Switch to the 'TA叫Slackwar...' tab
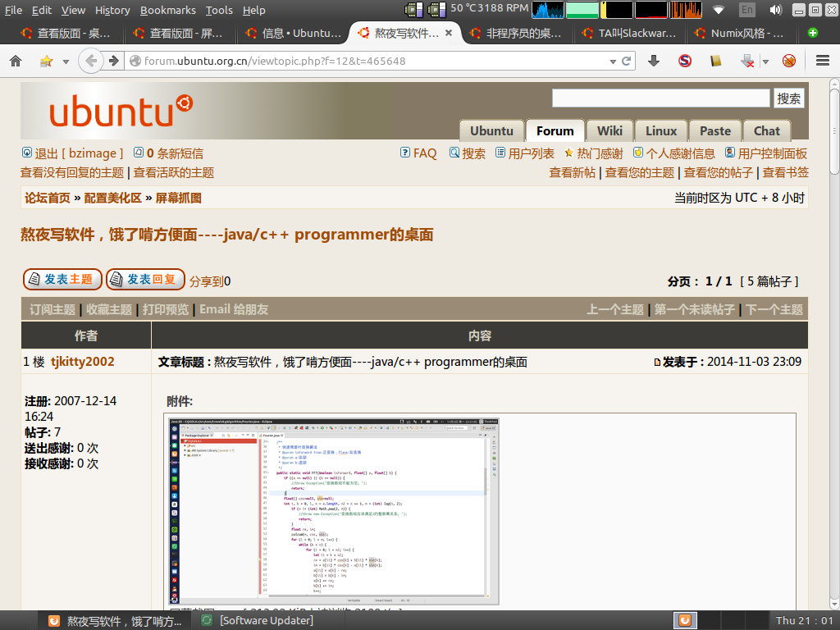This screenshot has height=630, width=840. 629,33
